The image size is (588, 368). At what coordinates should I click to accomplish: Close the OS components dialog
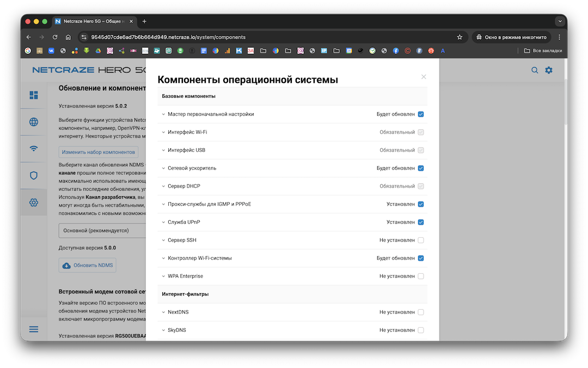point(424,77)
